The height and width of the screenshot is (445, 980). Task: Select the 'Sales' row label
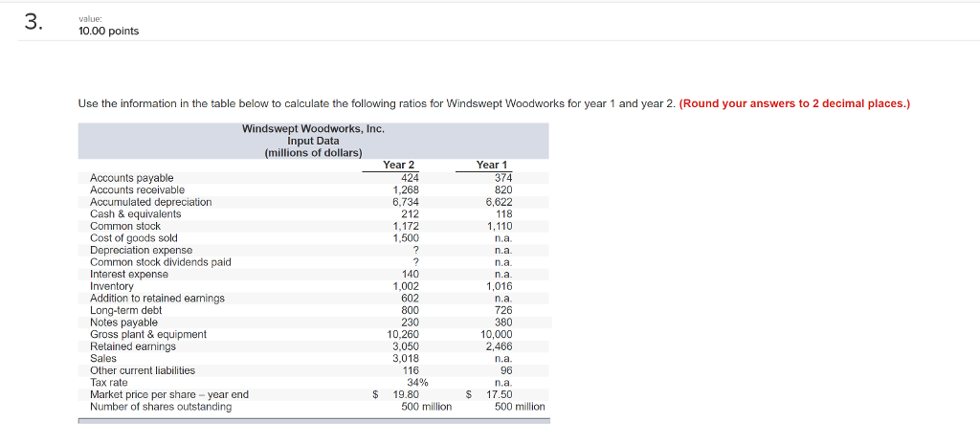point(103,358)
